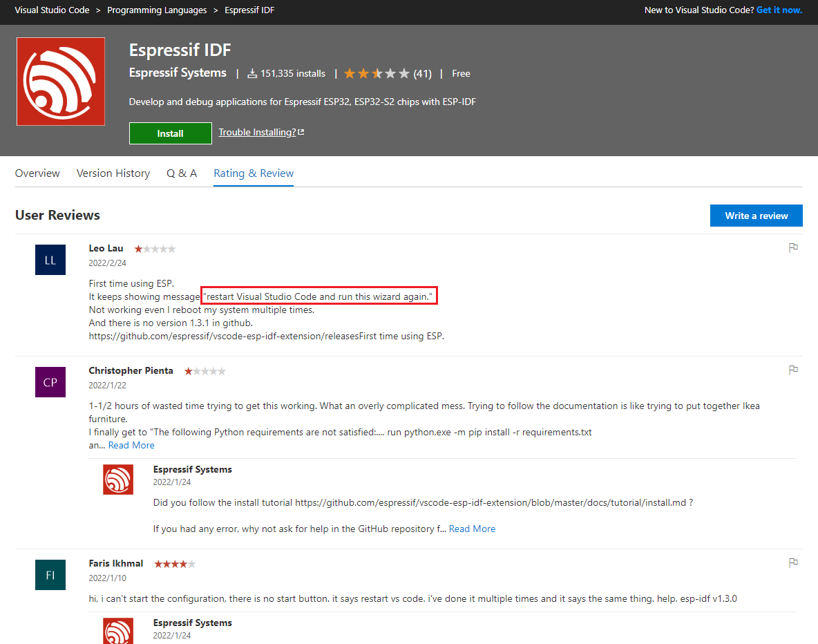The height and width of the screenshot is (644, 818).
Task: Click the green Install button
Action: click(x=171, y=133)
